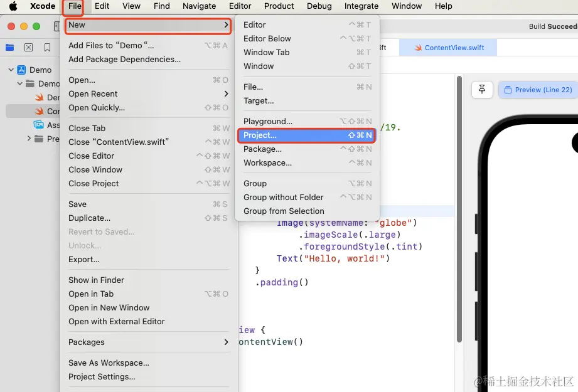578x392 pixels.
Task: Select the DemoApp swift file
Action: pos(47,97)
